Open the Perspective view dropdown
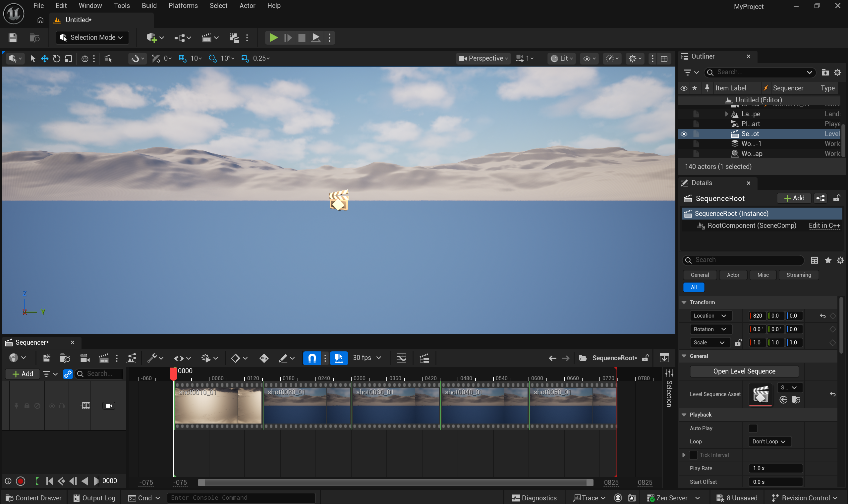 pos(483,58)
